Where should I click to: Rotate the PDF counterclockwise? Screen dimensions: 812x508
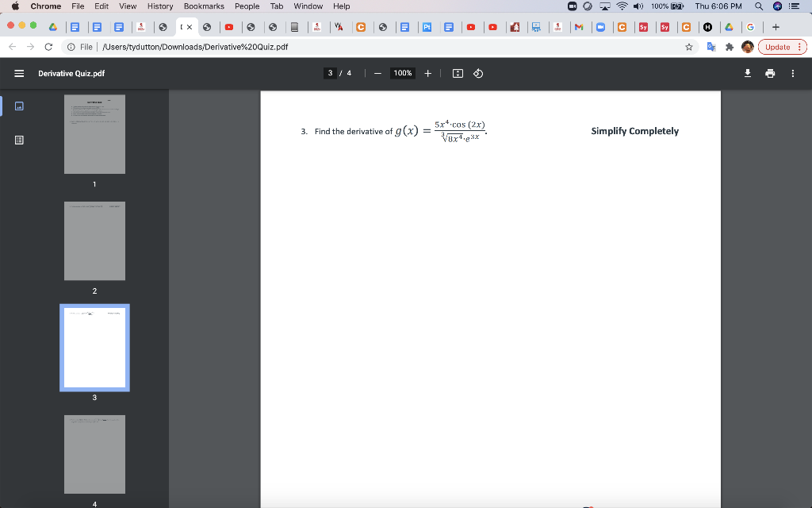[x=477, y=73]
